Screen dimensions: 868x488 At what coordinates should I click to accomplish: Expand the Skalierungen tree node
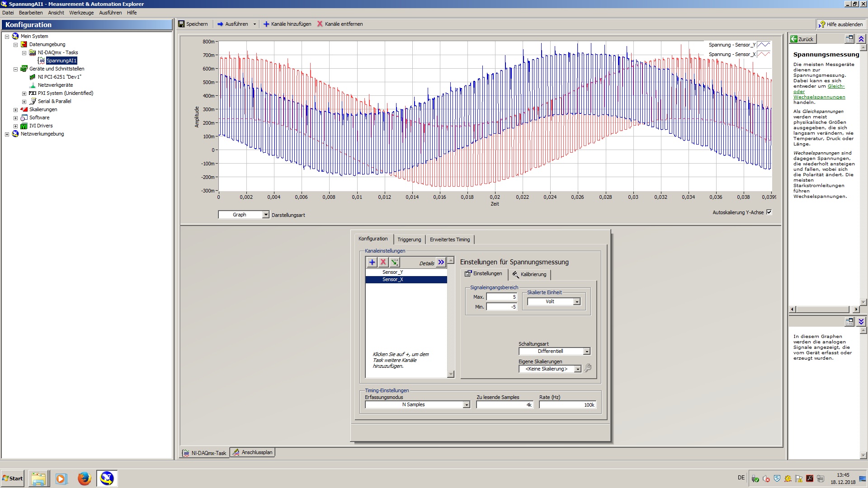click(15, 110)
